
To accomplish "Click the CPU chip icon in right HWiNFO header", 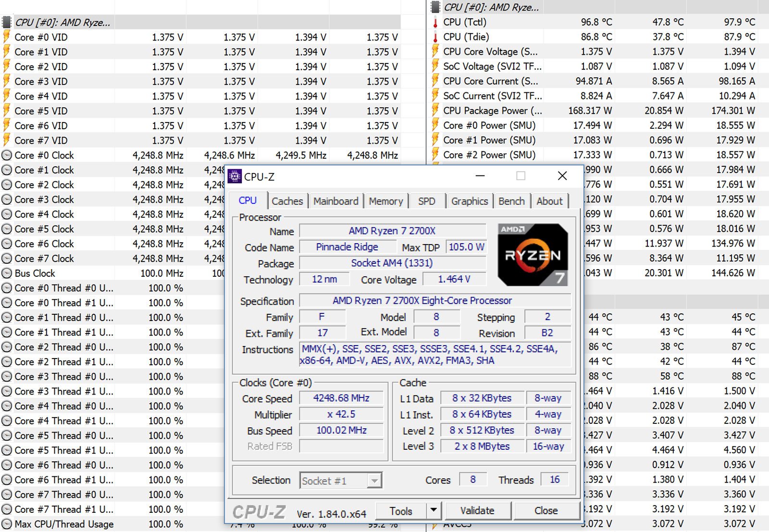I will click(x=435, y=7).
